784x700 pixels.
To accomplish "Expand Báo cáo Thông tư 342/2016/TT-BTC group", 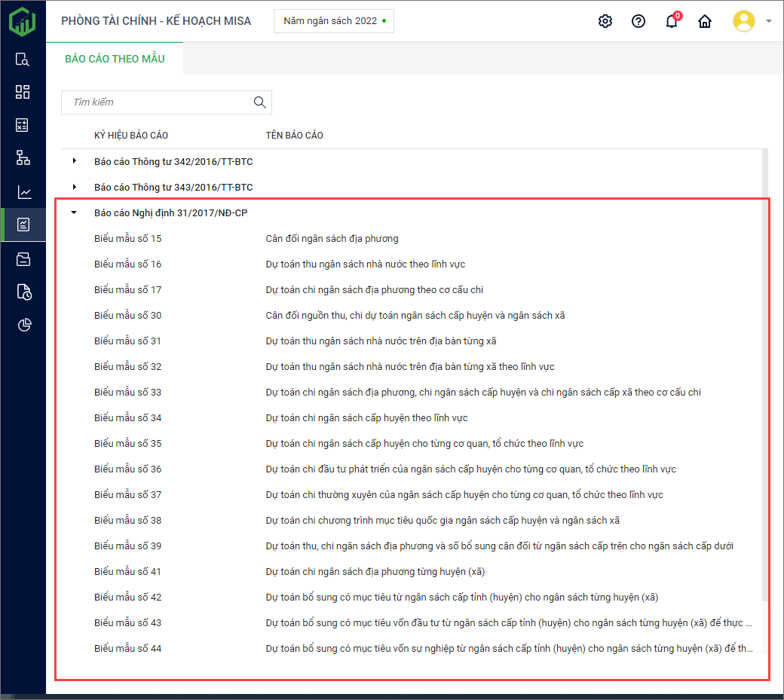I will tap(74, 161).
